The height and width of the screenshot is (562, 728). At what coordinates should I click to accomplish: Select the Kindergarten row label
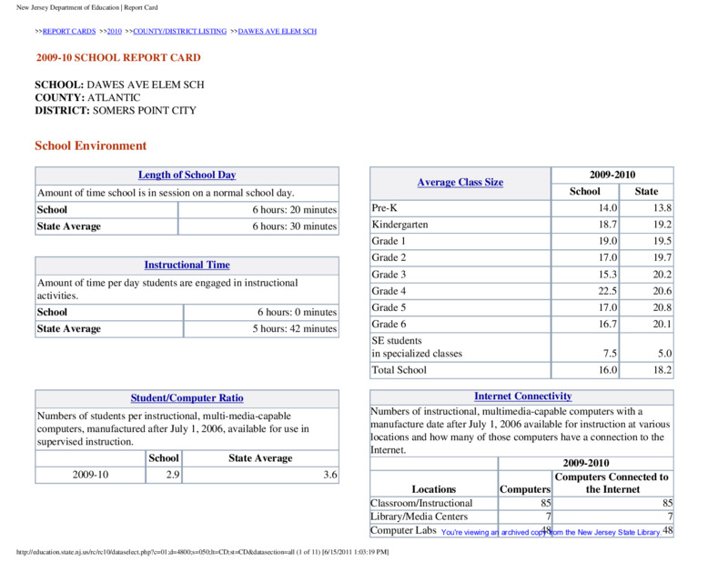click(399, 225)
